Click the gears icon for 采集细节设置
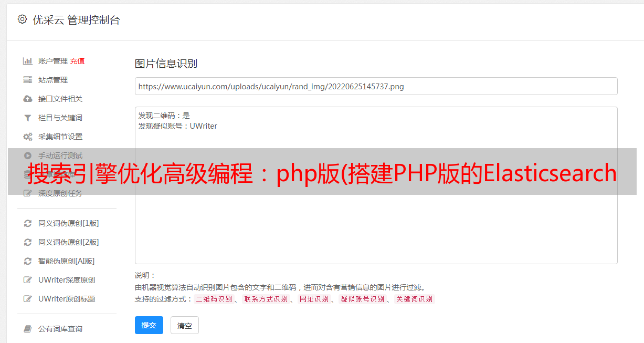 (x=28, y=137)
